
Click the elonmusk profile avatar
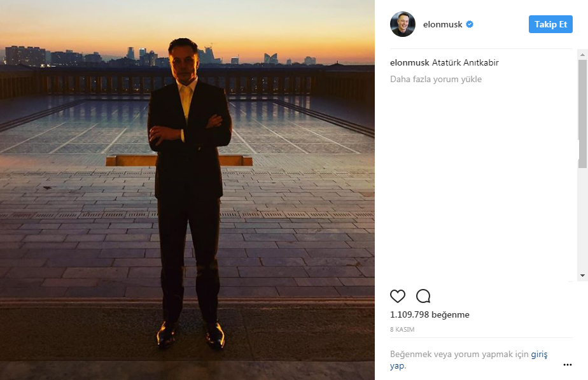[x=403, y=24]
